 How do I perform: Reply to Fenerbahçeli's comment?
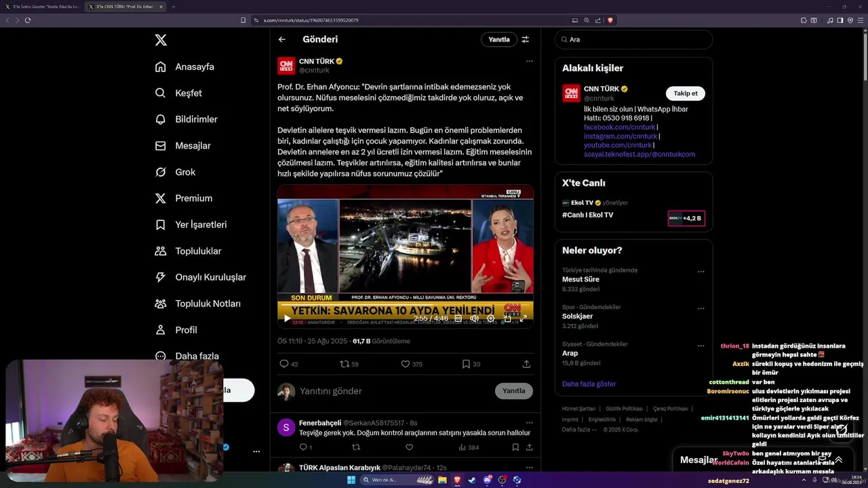(305, 447)
